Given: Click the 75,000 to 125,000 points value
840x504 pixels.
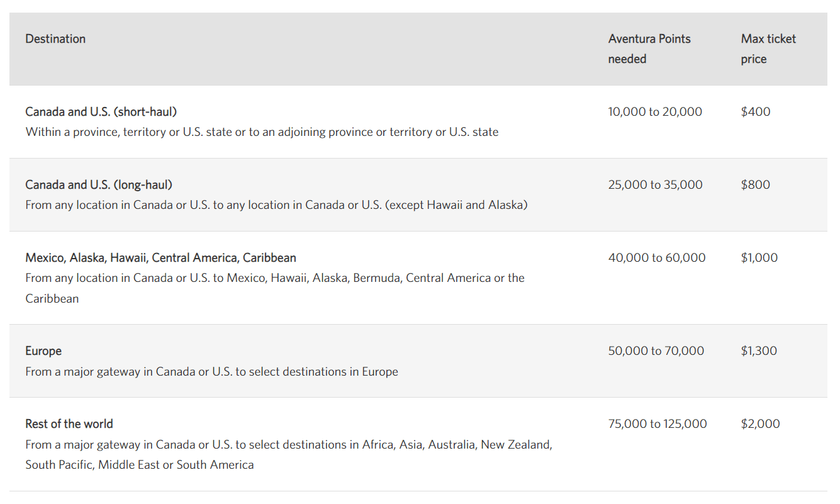Looking at the screenshot, I should click(657, 424).
